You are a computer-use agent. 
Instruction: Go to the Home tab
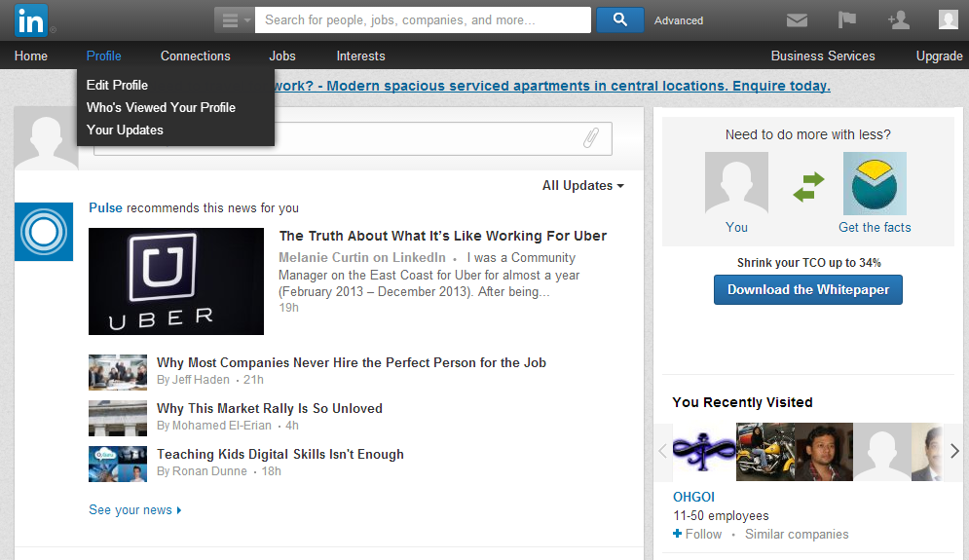coord(31,56)
